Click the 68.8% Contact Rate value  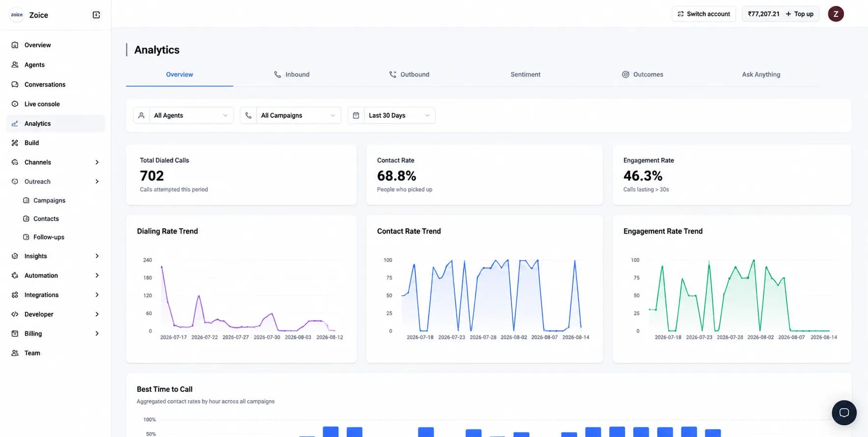pos(396,176)
